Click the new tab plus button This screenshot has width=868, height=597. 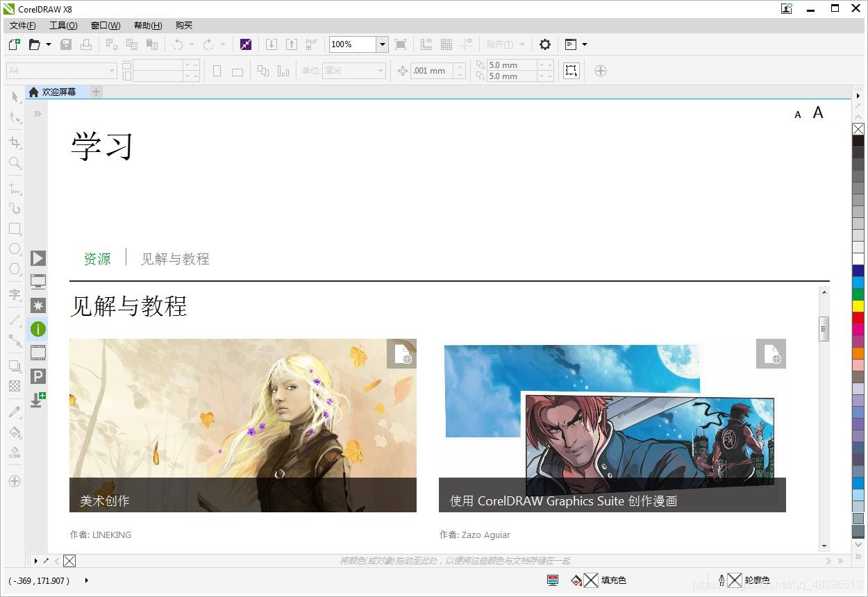point(96,91)
